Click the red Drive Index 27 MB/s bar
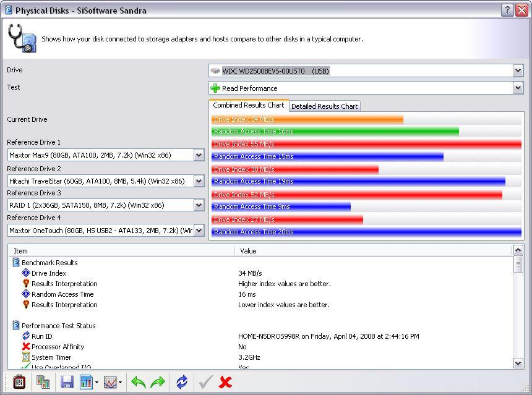The width and height of the screenshot is (532, 395). (x=288, y=219)
